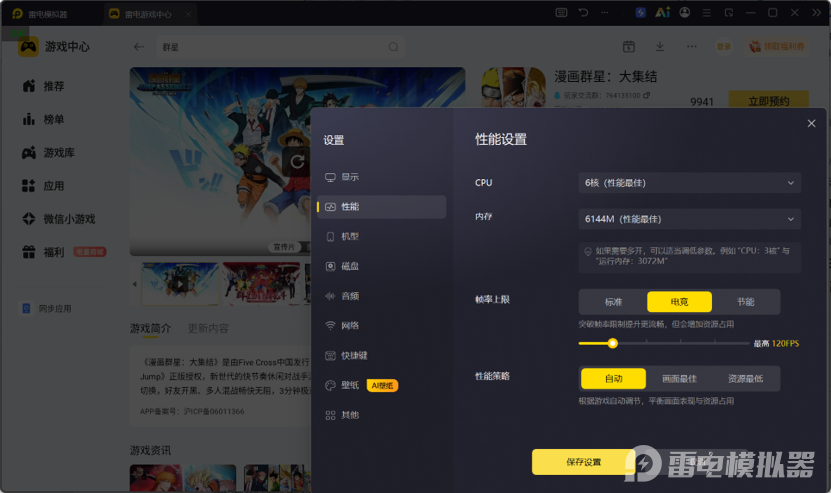Close the settings dialog with X

coord(811,124)
